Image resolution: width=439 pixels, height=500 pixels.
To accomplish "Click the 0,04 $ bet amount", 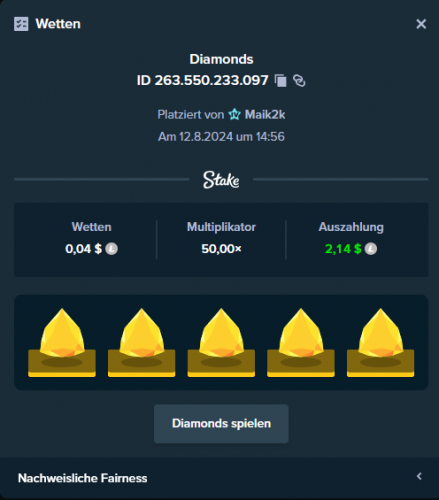I will click(x=83, y=249).
